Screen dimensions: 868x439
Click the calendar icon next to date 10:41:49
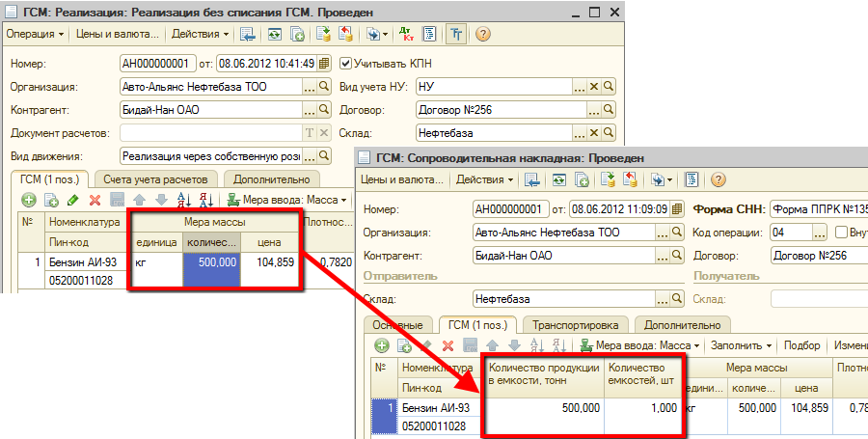324,64
